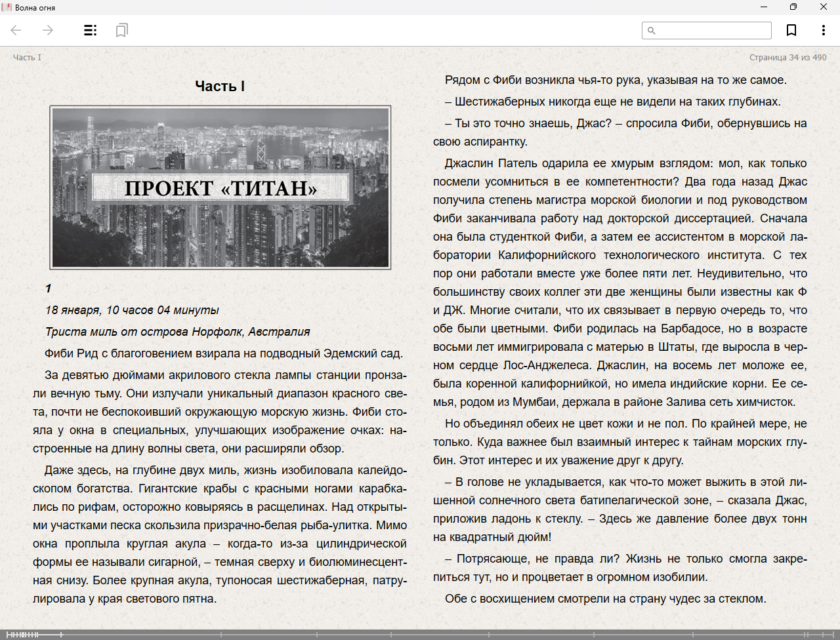This screenshot has height=640, width=840.
Task: Jump to the middle of the reading progress bar
Action: click(x=420, y=634)
